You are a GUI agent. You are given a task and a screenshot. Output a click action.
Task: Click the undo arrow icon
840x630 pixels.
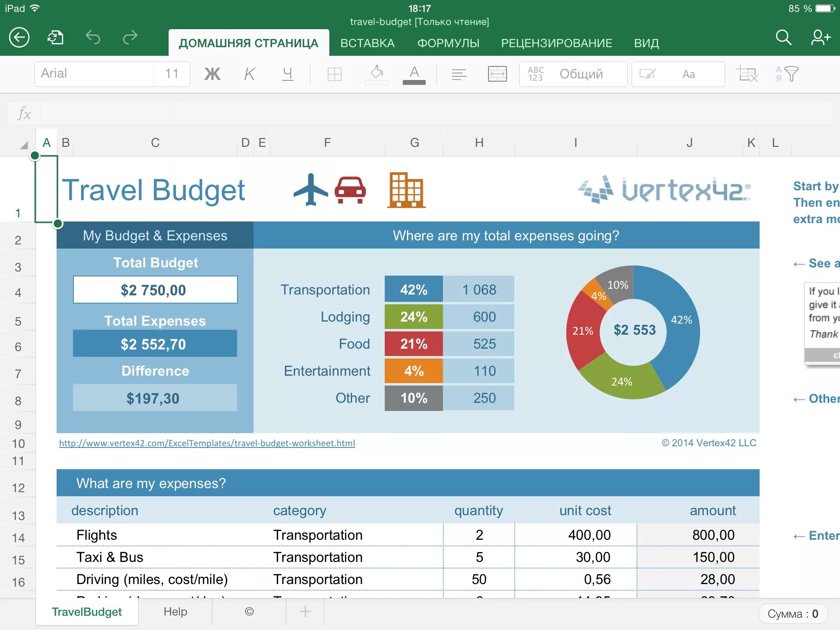(x=93, y=38)
